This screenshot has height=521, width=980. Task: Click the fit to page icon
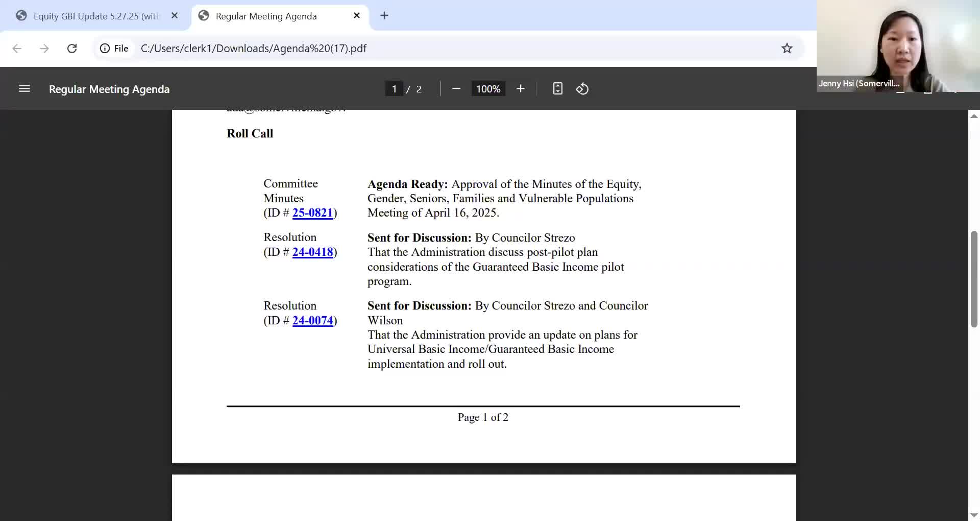[x=558, y=89]
